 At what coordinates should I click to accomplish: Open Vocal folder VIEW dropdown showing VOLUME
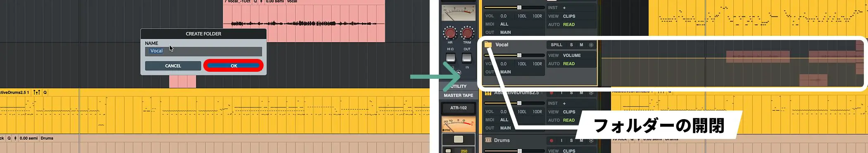point(572,55)
